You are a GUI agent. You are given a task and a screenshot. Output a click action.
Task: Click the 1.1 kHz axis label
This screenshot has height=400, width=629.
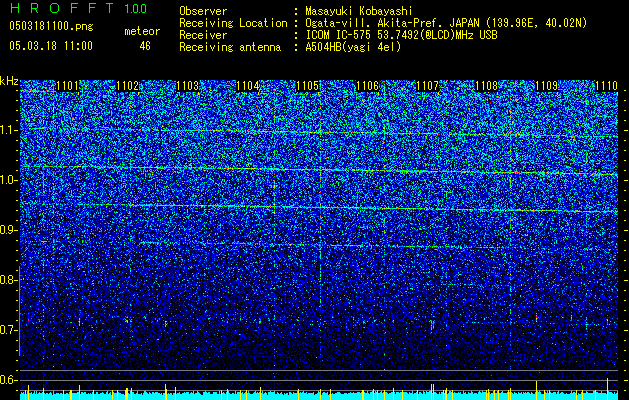coord(9,130)
